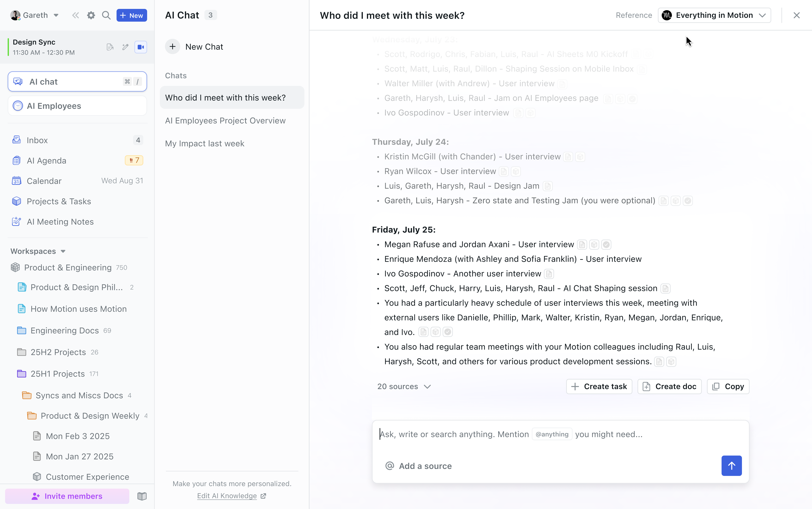The height and width of the screenshot is (509, 812).
Task: Click the New Chat plus icon
Action: (x=173, y=47)
